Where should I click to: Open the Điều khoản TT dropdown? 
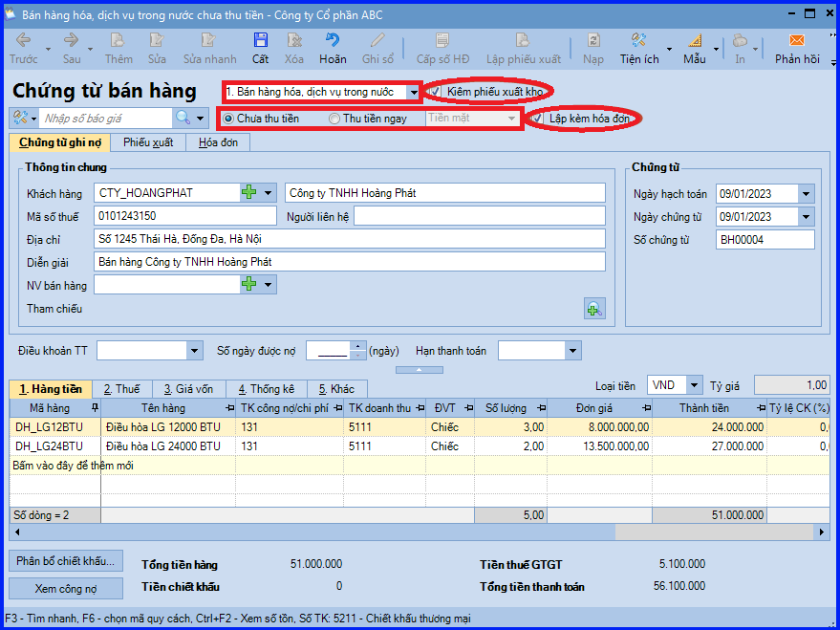[194, 351]
